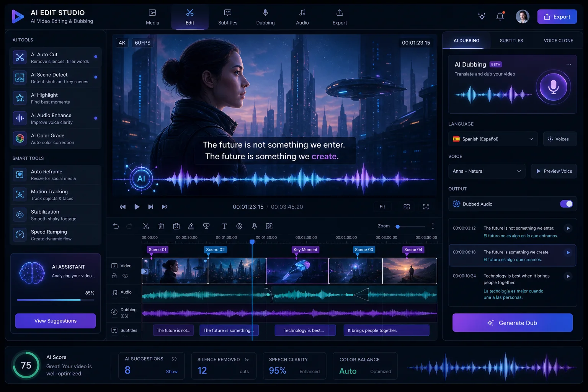Click the large AI Dubbing microphone button
588x392 pixels.
pyautogui.click(x=553, y=87)
